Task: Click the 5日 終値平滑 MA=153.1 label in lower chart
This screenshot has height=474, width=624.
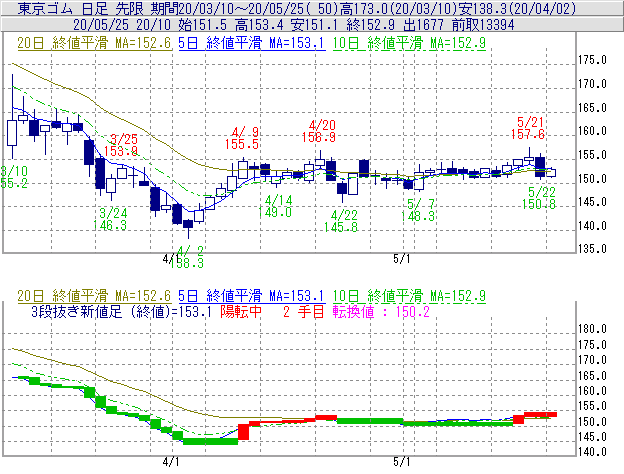Action: pos(252,296)
